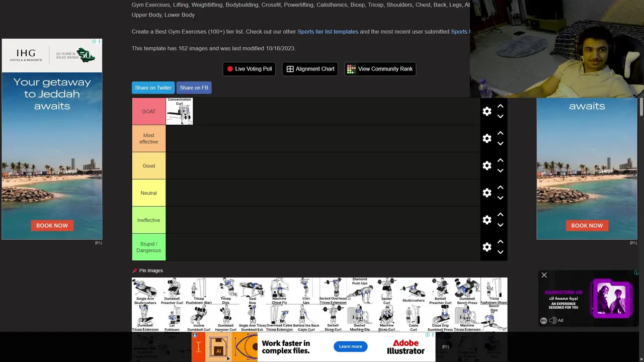644x362 pixels.
Task: Move the Stupid / Dangerous row up
Action: [x=500, y=242]
